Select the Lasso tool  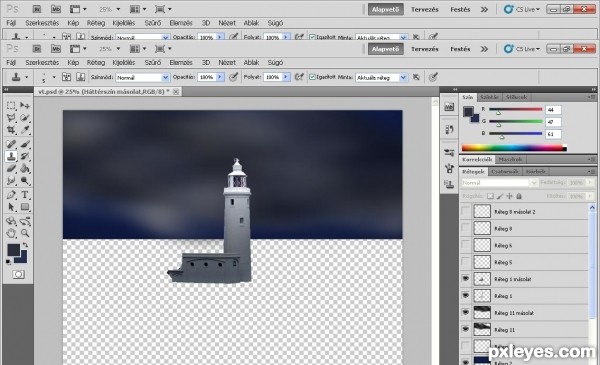point(11,117)
